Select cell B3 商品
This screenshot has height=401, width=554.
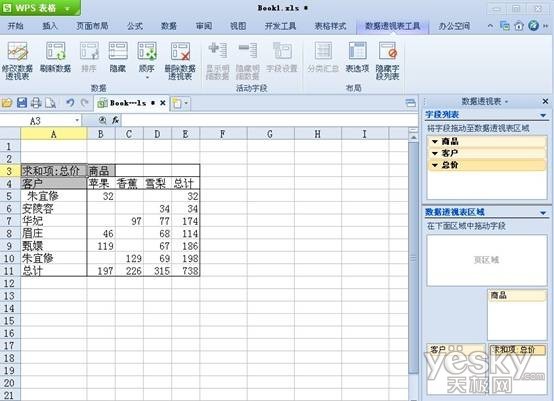(x=101, y=171)
